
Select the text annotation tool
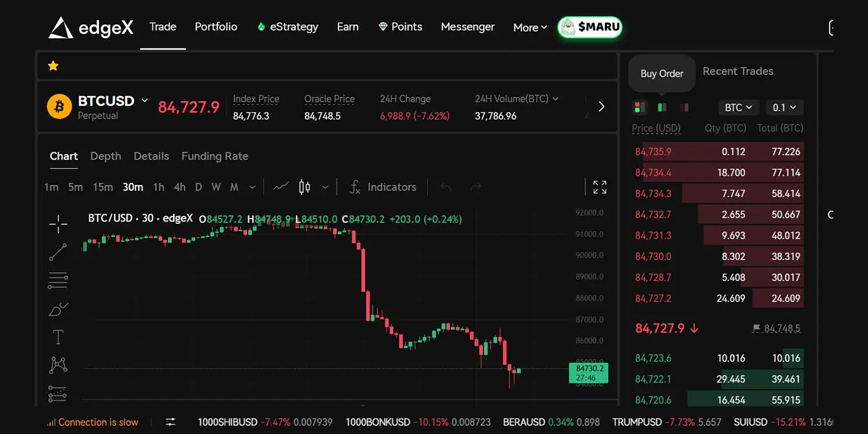58,336
